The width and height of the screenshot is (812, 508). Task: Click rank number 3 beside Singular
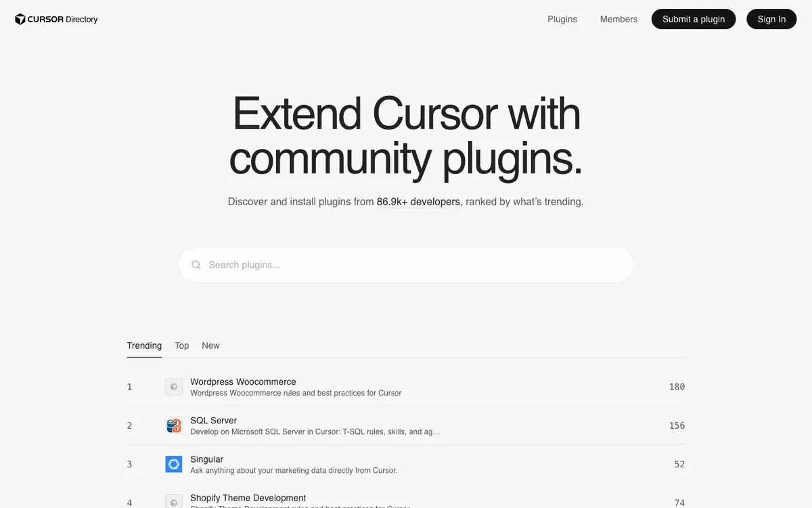(x=129, y=464)
